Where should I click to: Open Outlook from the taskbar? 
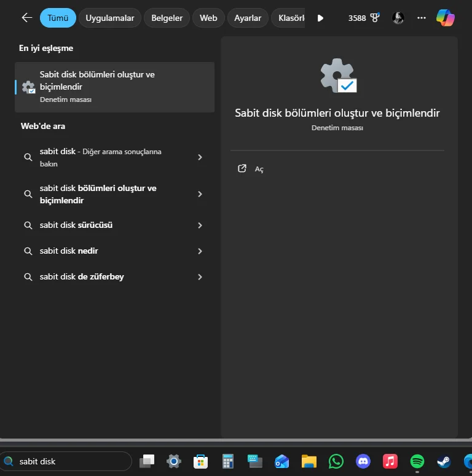tap(281, 461)
